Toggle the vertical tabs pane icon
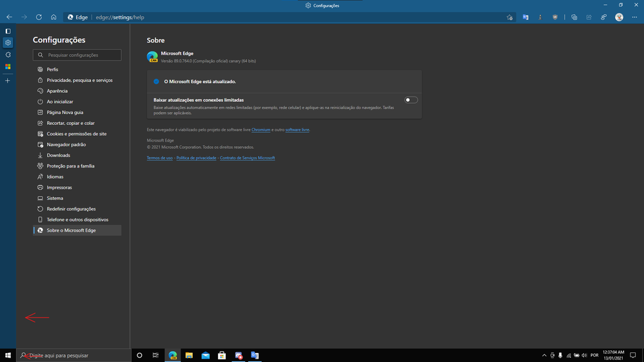 (x=8, y=31)
